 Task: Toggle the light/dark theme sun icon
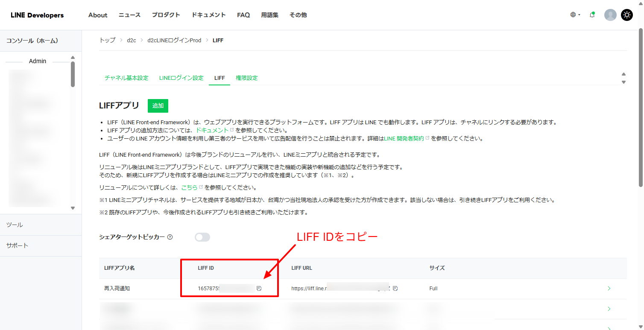[626, 15]
